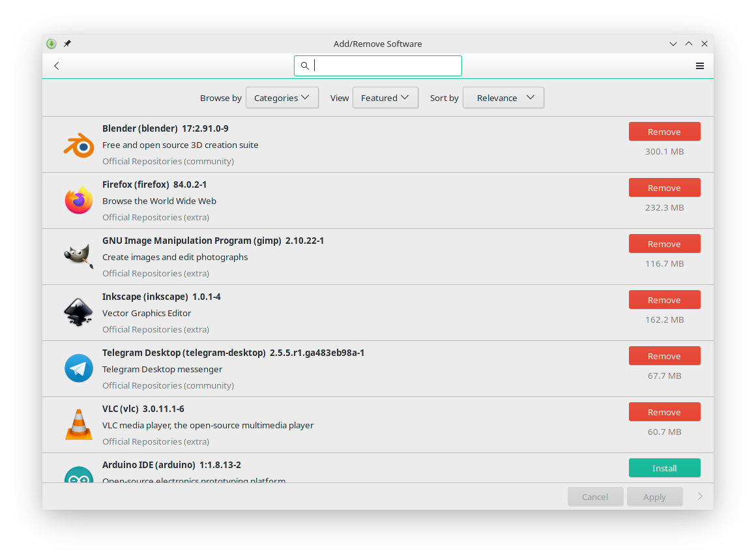This screenshot has height=560, width=756.
Task: Click the GIMP mascot icon
Action: pyautogui.click(x=79, y=256)
